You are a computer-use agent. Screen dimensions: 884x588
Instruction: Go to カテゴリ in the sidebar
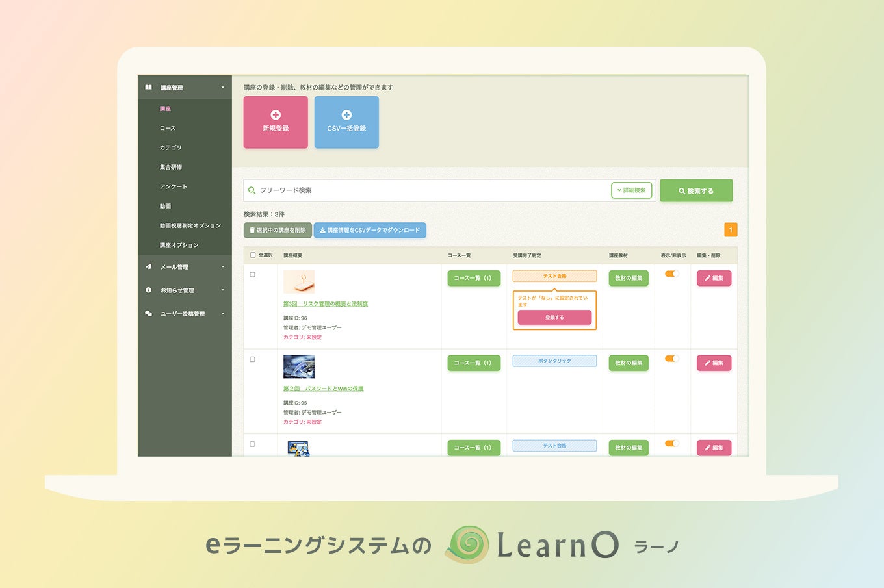click(171, 147)
